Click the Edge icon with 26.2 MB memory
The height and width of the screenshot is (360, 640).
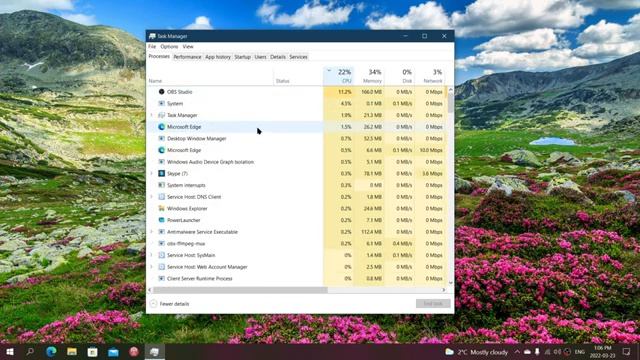(162, 127)
